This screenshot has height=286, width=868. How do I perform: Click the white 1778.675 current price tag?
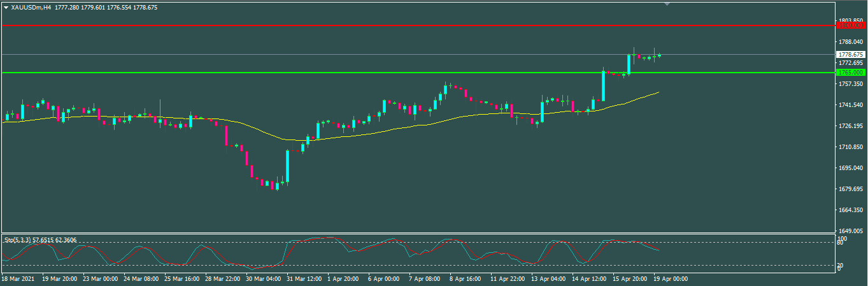[x=851, y=55]
